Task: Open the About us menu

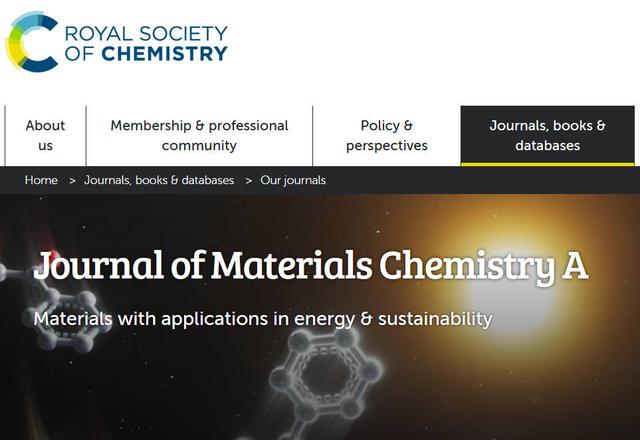Action: [x=45, y=135]
